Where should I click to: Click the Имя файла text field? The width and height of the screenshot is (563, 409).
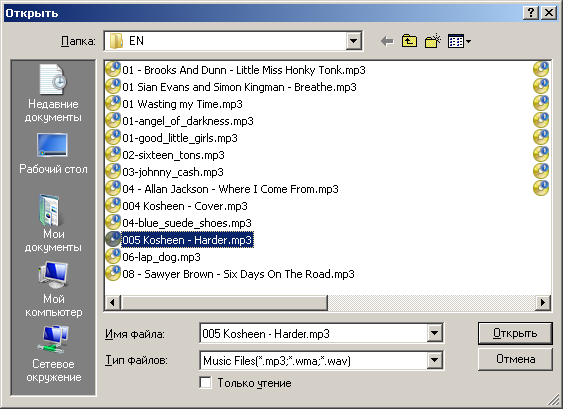(314, 333)
